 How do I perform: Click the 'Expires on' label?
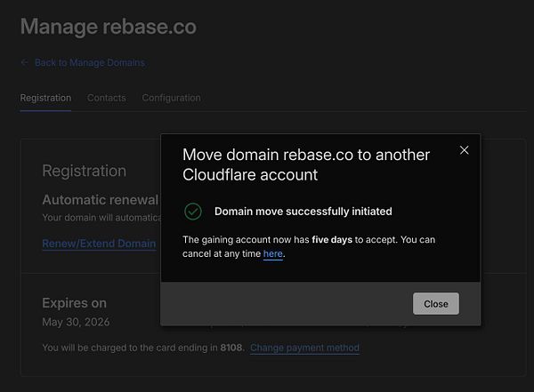tap(74, 303)
